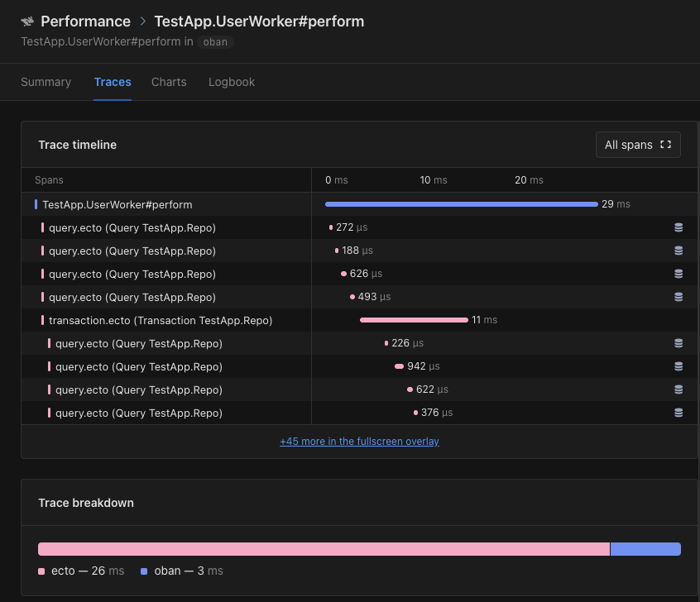Select the blue oban segment of the breakdown bar

point(645,549)
